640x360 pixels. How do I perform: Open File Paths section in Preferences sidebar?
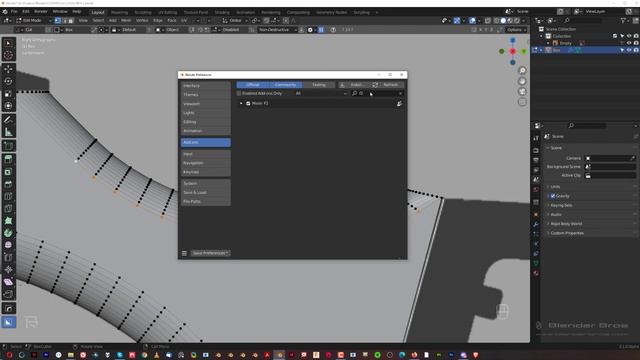(x=206, y=202)
